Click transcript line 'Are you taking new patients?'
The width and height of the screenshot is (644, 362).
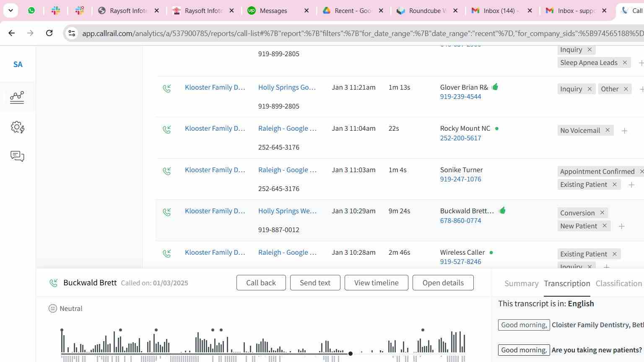pyautogui.click(x=597, y=350)
